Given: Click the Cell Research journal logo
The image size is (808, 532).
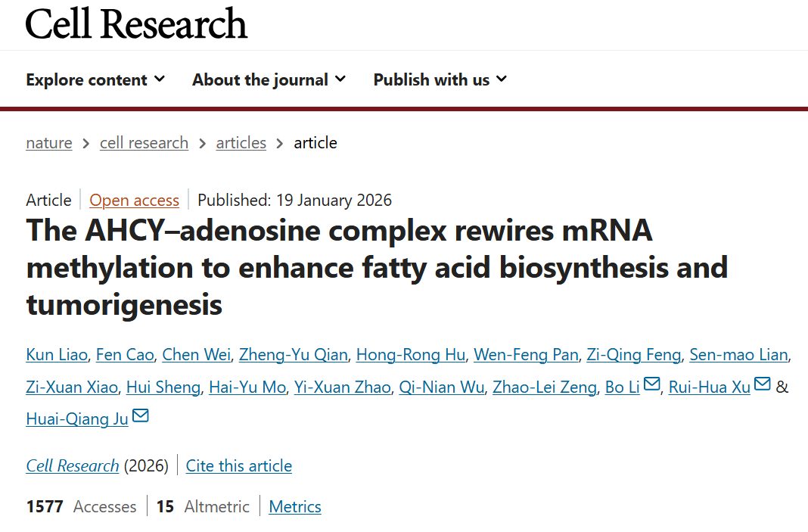Looking at the screenshot, I should [137, 23].
